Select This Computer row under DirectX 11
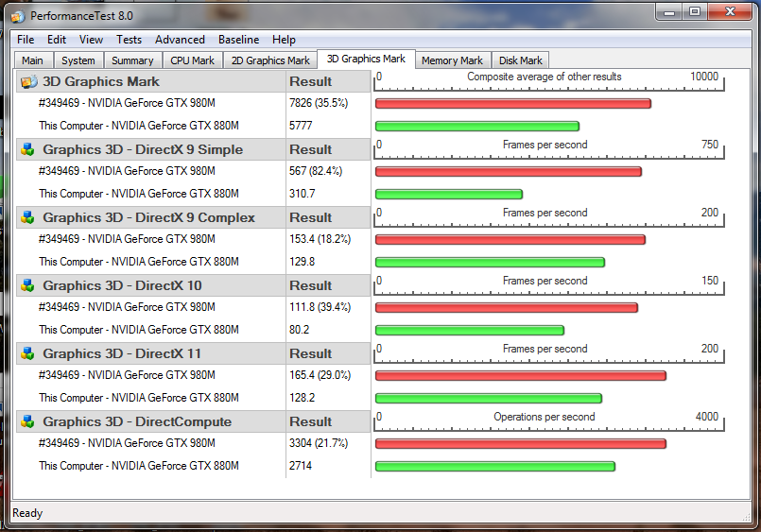This screenshot has height=532, width=761. click(x=139, y=398)
